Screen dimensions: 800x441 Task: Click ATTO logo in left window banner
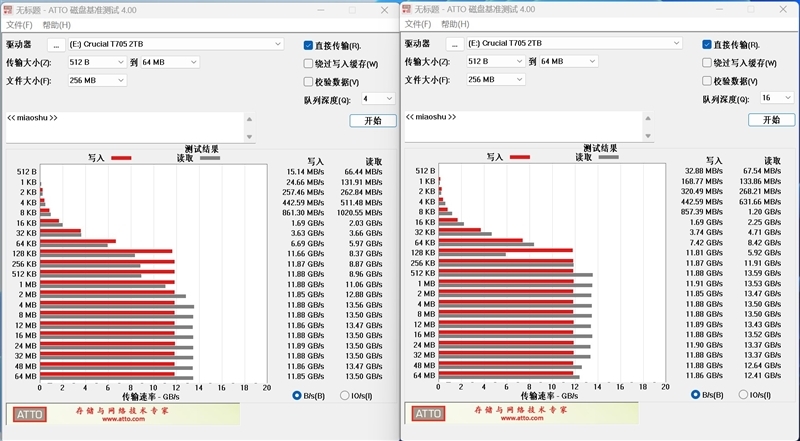tap(30, 414)
